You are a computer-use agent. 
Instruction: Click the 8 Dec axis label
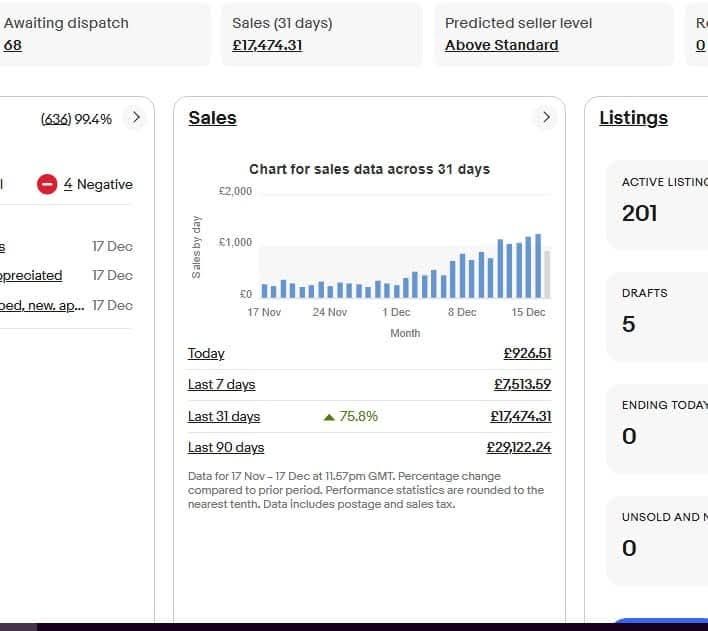tap(462, 312)
